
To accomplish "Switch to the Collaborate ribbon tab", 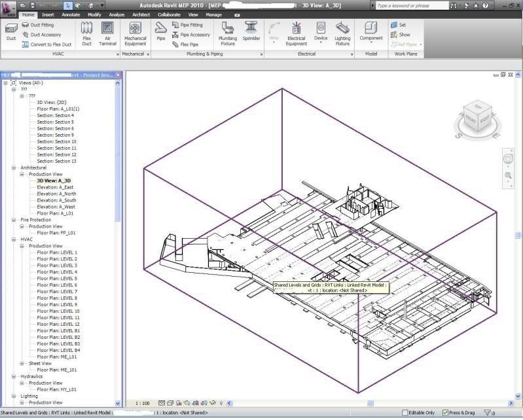I will (x=169, y=14).
